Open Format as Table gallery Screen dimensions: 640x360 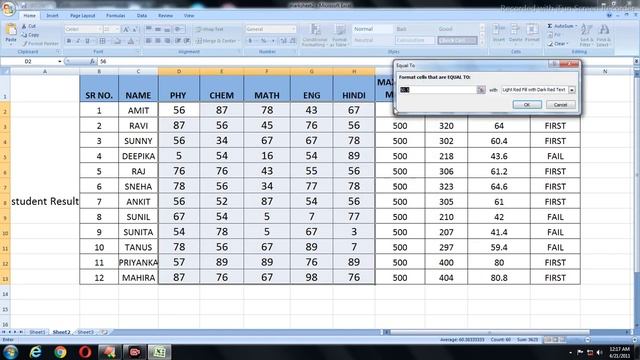pos(340,35)
